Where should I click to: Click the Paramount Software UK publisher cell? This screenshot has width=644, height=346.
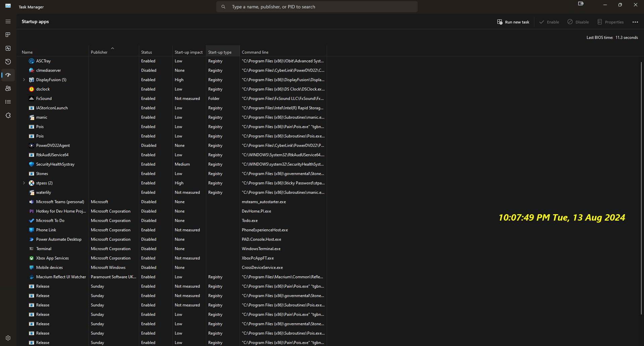113,277
